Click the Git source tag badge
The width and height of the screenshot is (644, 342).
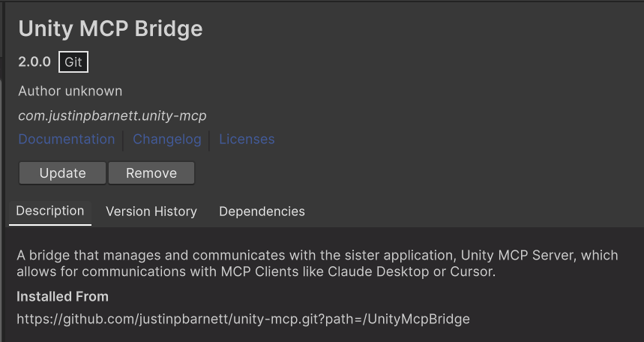point(73,62)
